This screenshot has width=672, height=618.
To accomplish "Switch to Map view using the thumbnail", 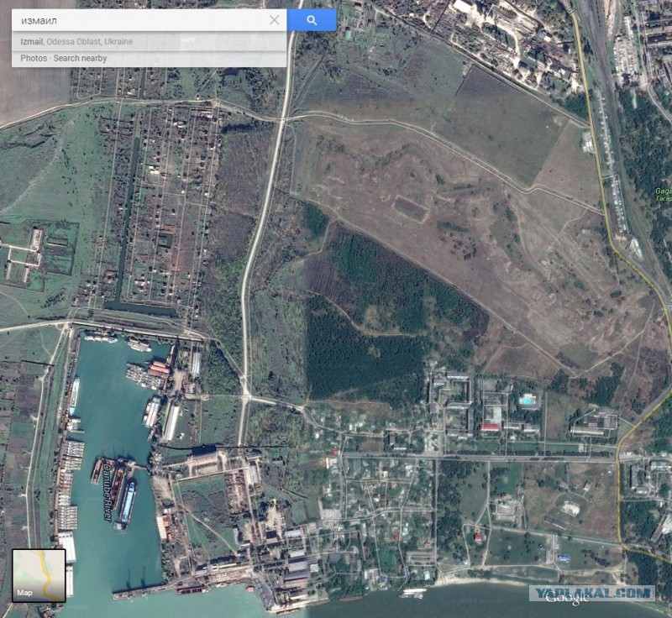I will click(39, 576).
